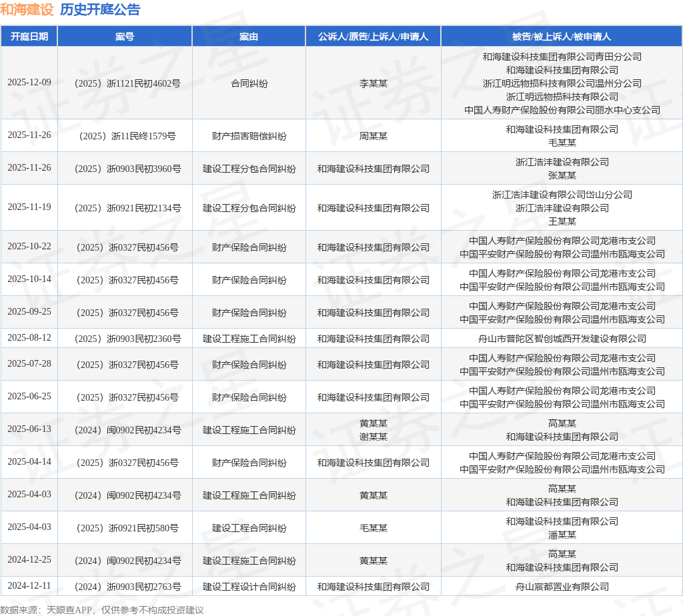The image size is (683, 616).
Task: Click defendant 潘某某
Action: (562, 535)
